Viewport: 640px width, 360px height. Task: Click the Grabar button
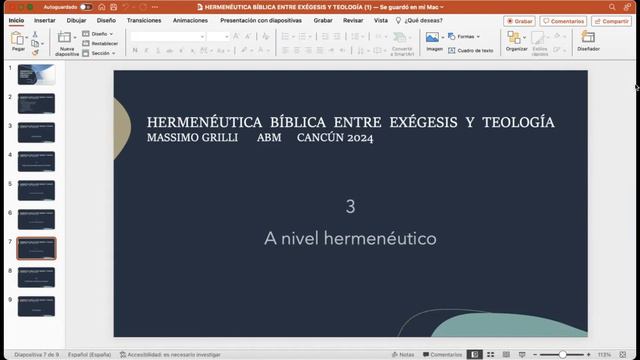point(519,21)
